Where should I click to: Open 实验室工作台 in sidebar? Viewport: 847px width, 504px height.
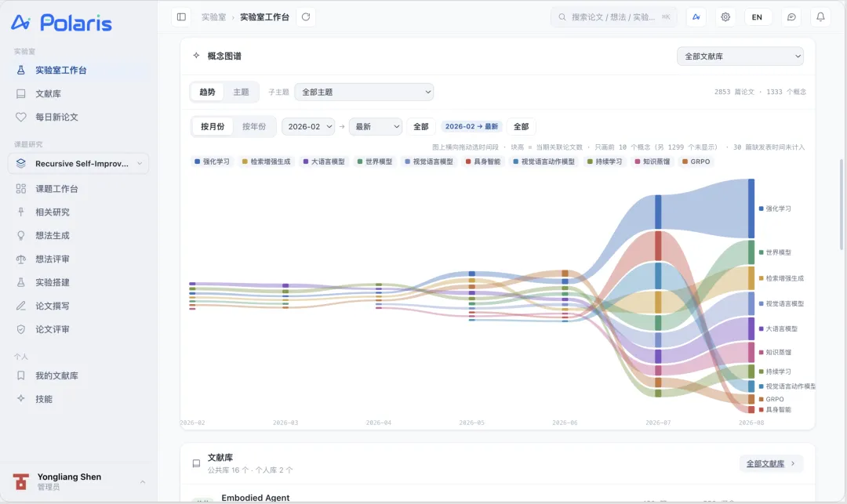(x=78, y=70)
